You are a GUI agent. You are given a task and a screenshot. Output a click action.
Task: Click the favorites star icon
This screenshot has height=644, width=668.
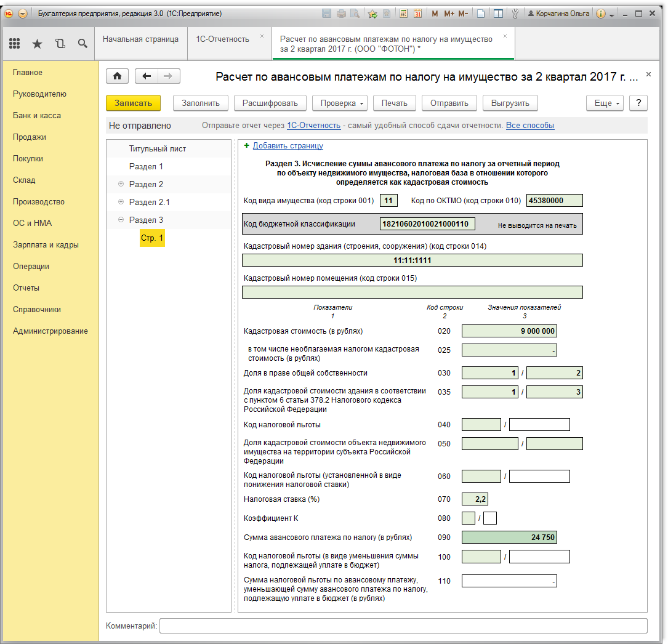[x=37, y=43]
